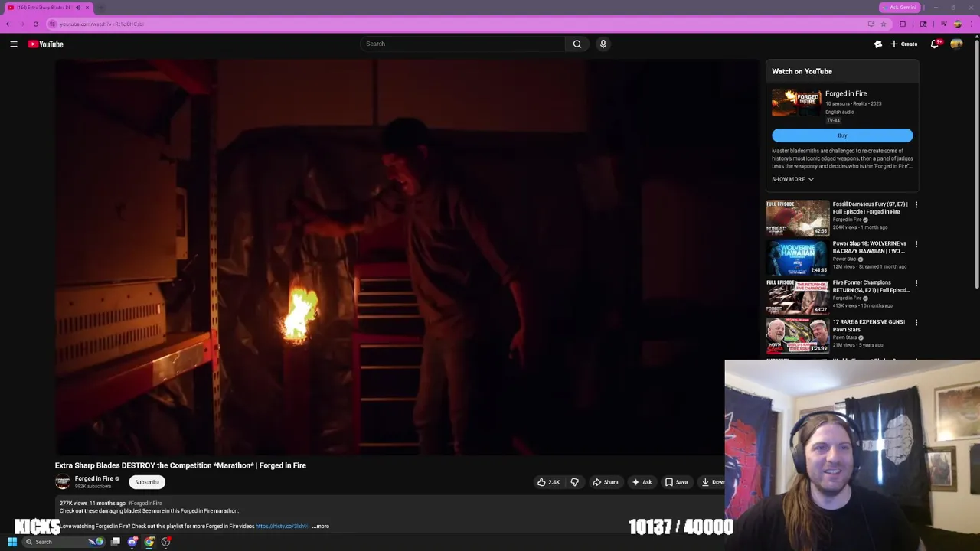Open Discord from the taskbar
The height and width of the screenshot is (551, 980).
pyautogui.click(x=132, y=542)
